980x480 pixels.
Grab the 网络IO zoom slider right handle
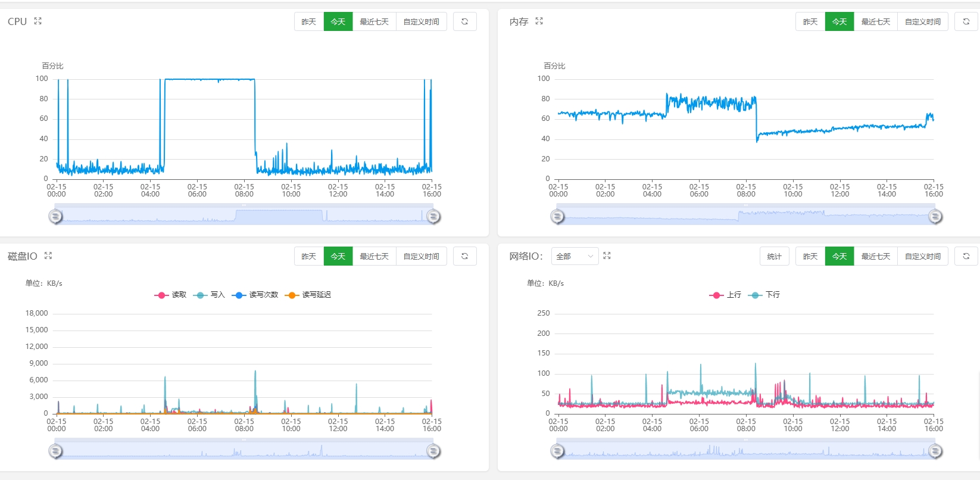935,451
